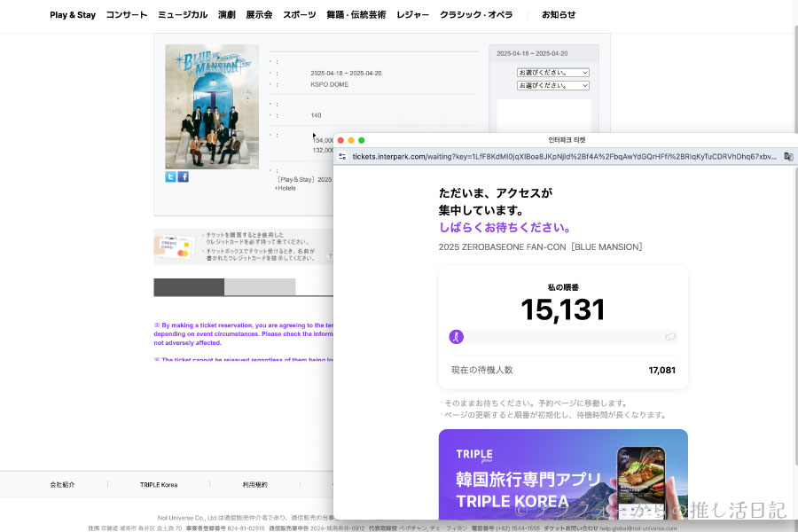Screen dimensions: 798x532
Task: Click the dark gray tab below credit notice
Action: (x=189, y=287)
